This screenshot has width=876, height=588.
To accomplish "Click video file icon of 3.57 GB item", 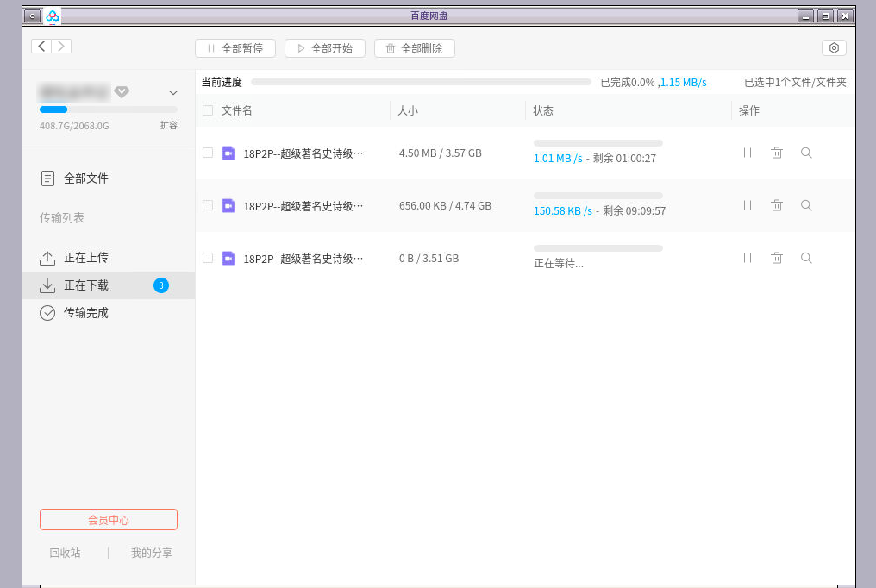I will tap(228, 153).
